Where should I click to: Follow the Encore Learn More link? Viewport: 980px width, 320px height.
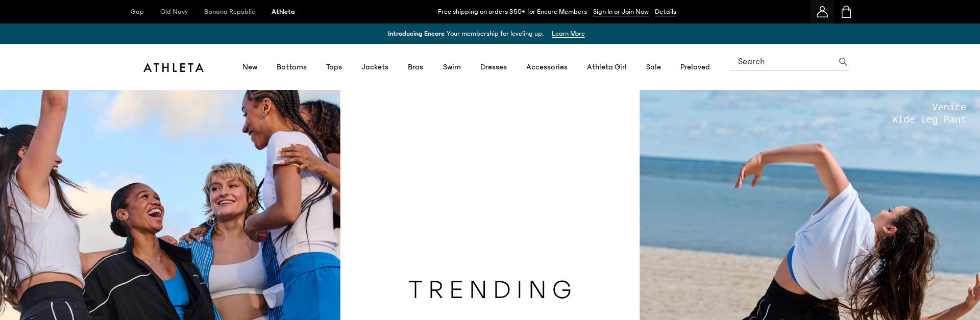point(568,34)
